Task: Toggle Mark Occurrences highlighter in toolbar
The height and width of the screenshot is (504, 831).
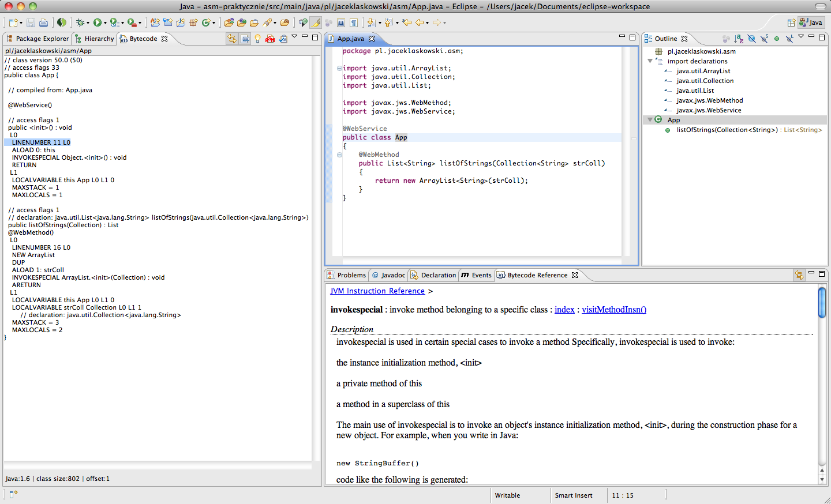Action: pos(316,22)
